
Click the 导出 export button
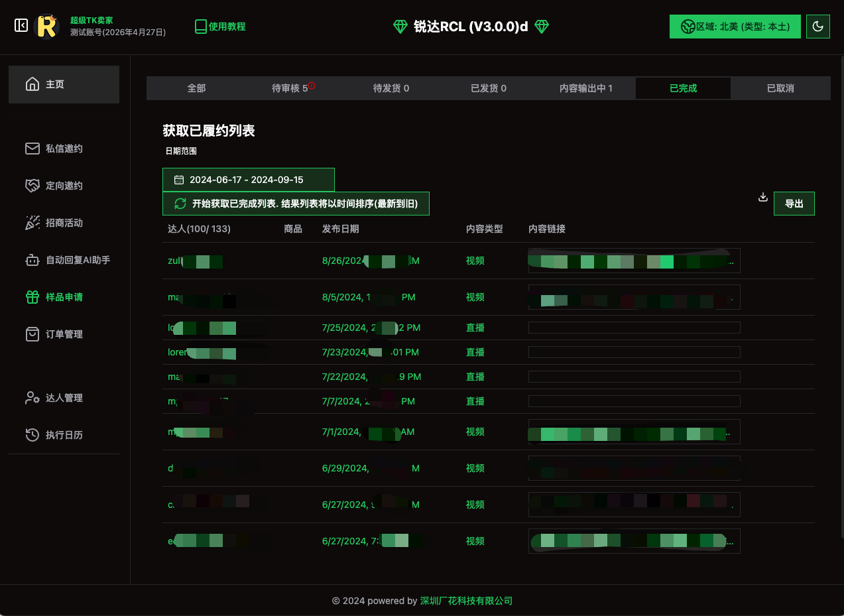click(794, 204)
